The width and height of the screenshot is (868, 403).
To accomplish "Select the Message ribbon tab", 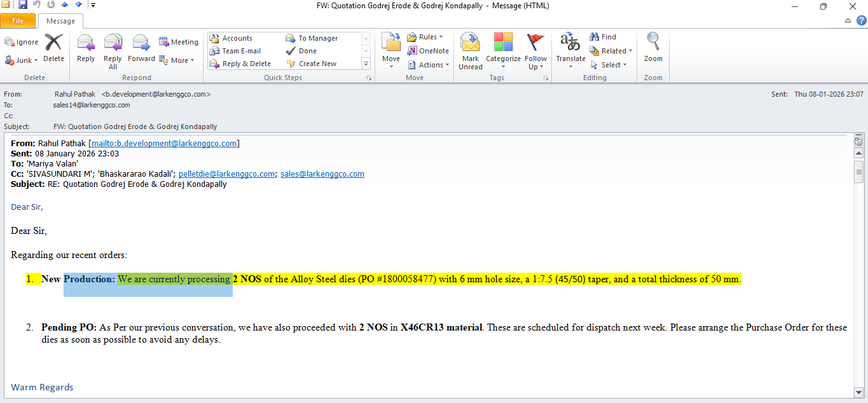I will tap(60, 21).
